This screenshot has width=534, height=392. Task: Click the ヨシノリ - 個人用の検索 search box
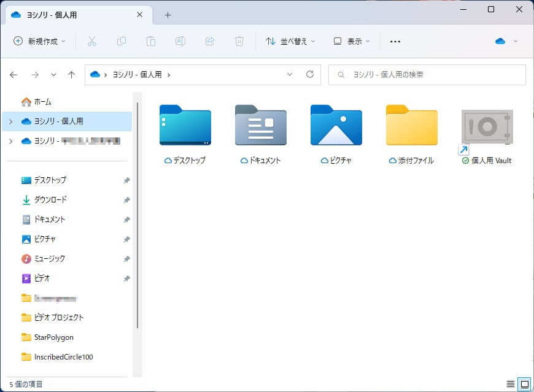[x=427, y=74]
